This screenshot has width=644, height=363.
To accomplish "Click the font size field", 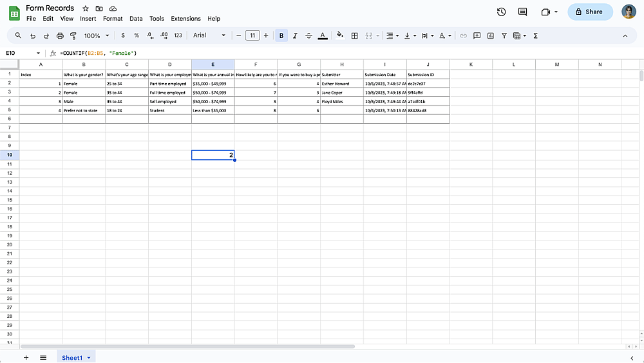I will pyautogui.click(x=252, y=35).
